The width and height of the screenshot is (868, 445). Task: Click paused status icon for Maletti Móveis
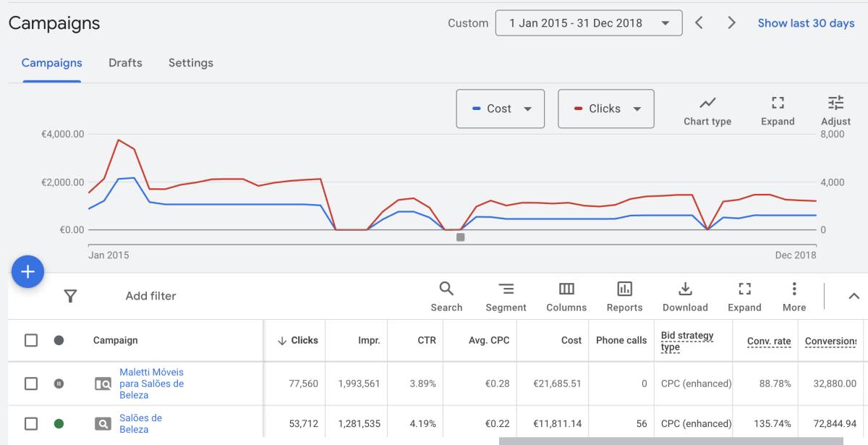(59, 383)
